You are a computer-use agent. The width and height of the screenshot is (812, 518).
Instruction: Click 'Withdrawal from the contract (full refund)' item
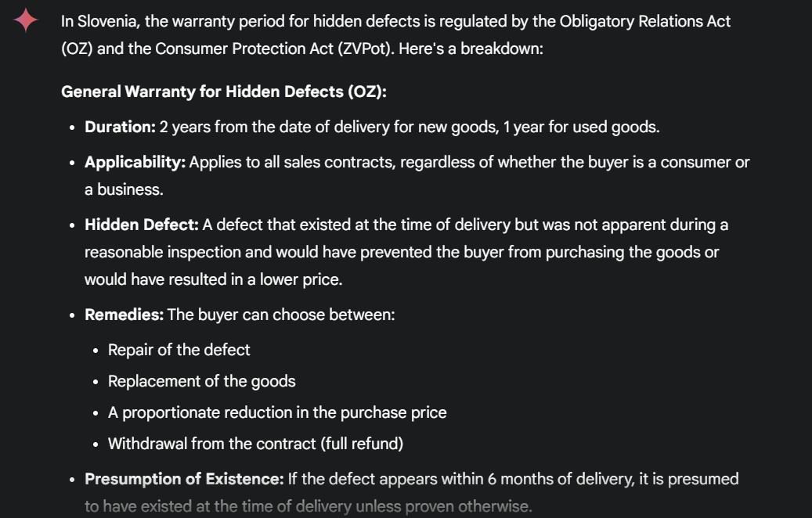coord(255,444)
